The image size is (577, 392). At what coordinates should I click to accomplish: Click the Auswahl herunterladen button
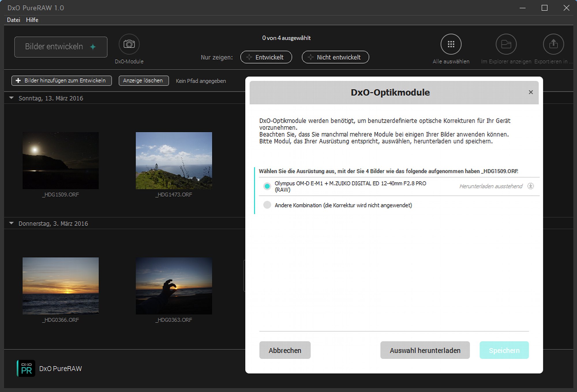425,350
